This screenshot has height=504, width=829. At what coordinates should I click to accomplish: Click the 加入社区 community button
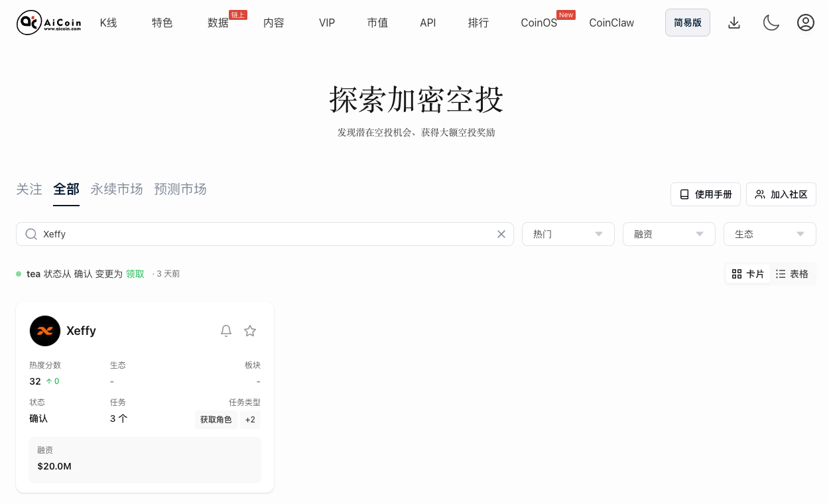coord(781,194)
